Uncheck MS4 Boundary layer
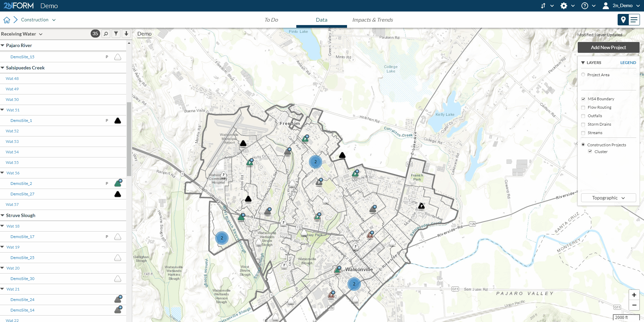This screenshot has width=644, height=322. click(x=583, y=99)
